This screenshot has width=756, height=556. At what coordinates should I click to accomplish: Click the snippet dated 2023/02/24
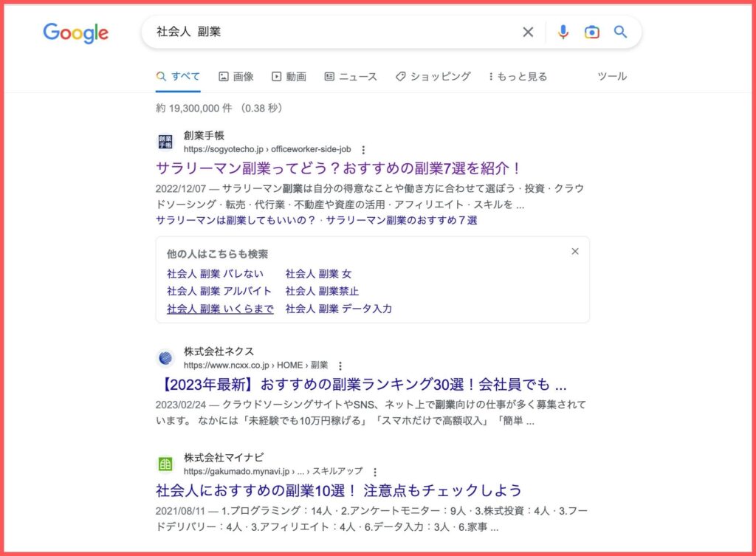(x=371, y=412)
